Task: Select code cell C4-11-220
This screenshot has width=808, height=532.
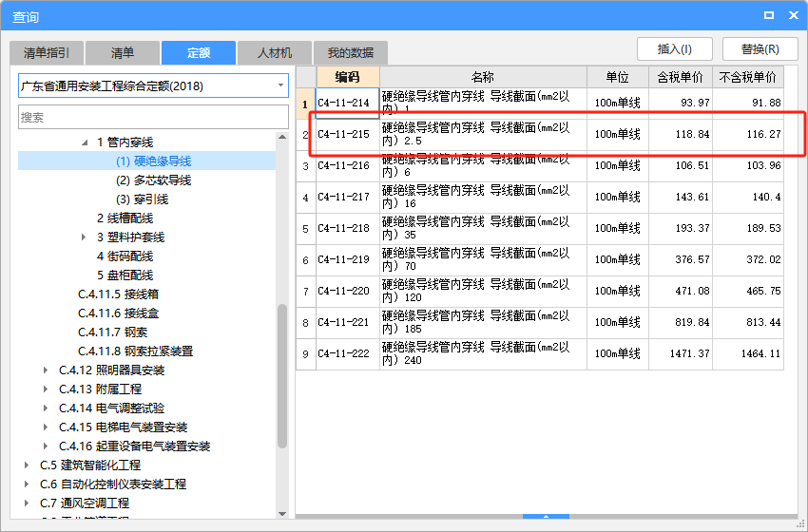Action: 348,292
